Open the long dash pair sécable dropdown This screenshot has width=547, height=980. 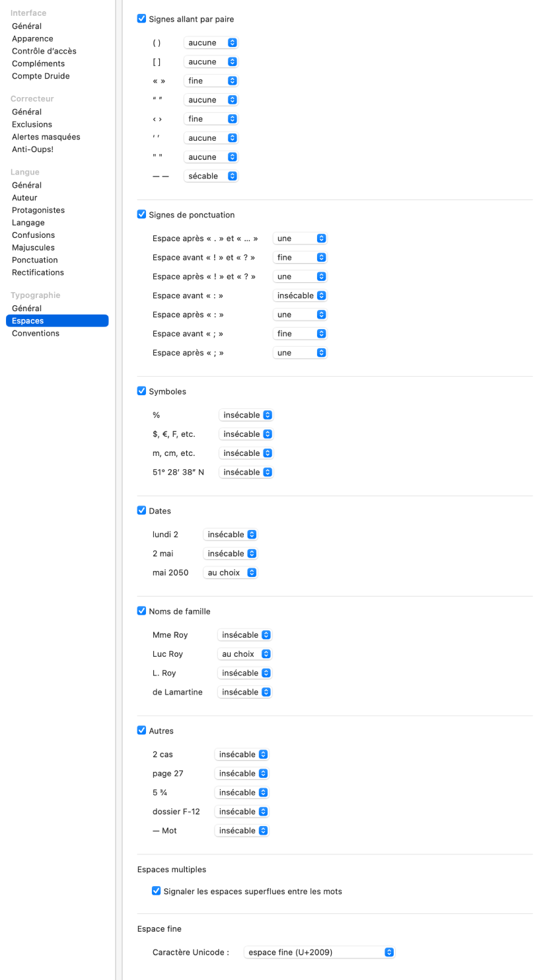point(211,176)
